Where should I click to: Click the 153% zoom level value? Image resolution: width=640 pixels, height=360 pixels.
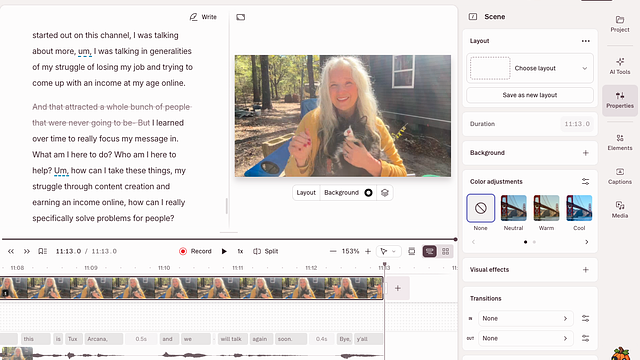pos(350,251)
